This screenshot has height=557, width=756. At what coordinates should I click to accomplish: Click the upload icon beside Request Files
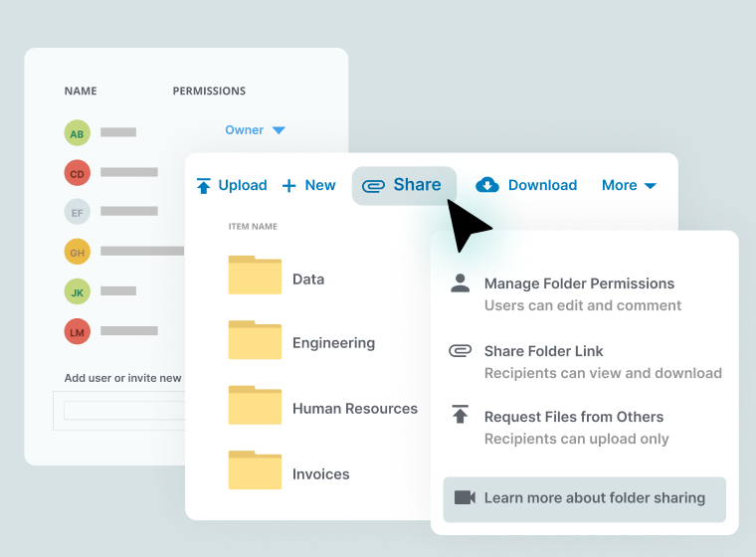(460, 416)
